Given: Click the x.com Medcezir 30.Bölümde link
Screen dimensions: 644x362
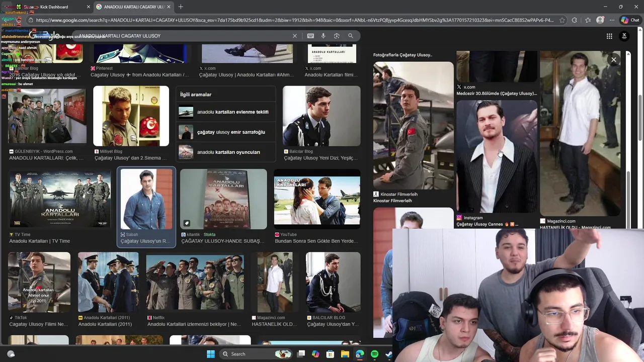Looking at the screenshot, I should [497, 93].
